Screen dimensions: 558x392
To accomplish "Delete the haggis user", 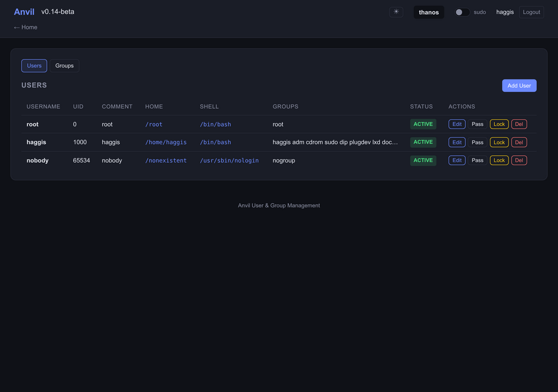I will (x=519, y=142).
